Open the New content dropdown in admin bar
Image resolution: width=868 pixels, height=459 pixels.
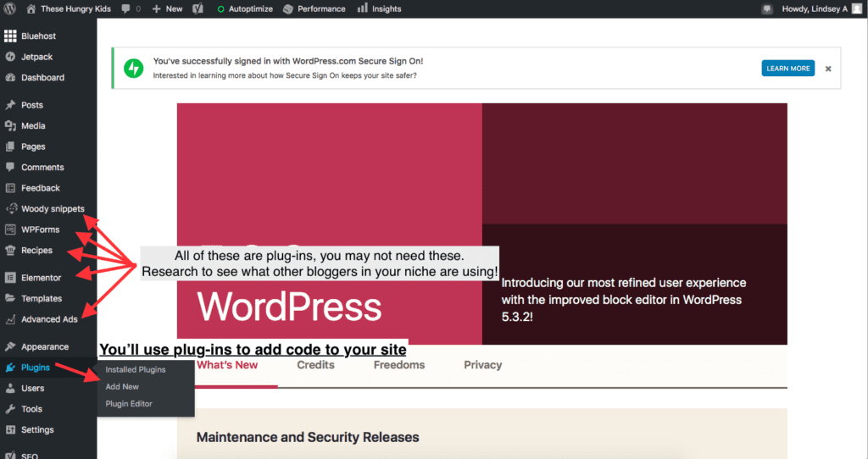tap(167, 8)
